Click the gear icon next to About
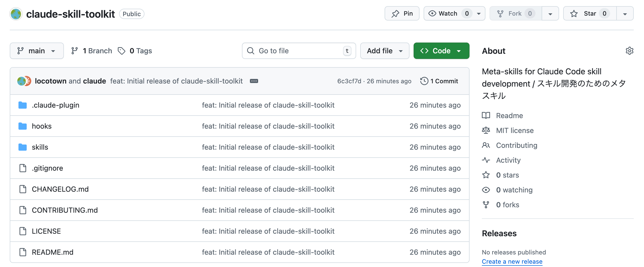 (629, 51)
